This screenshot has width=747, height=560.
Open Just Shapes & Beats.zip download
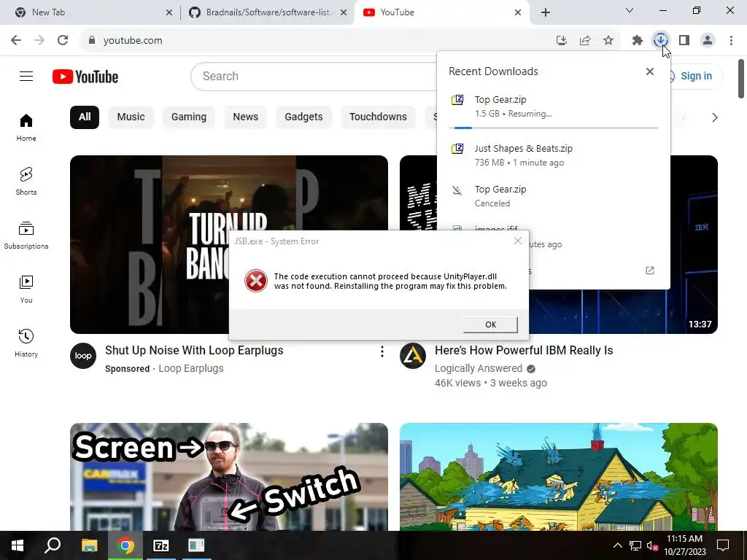click(554, 155)
